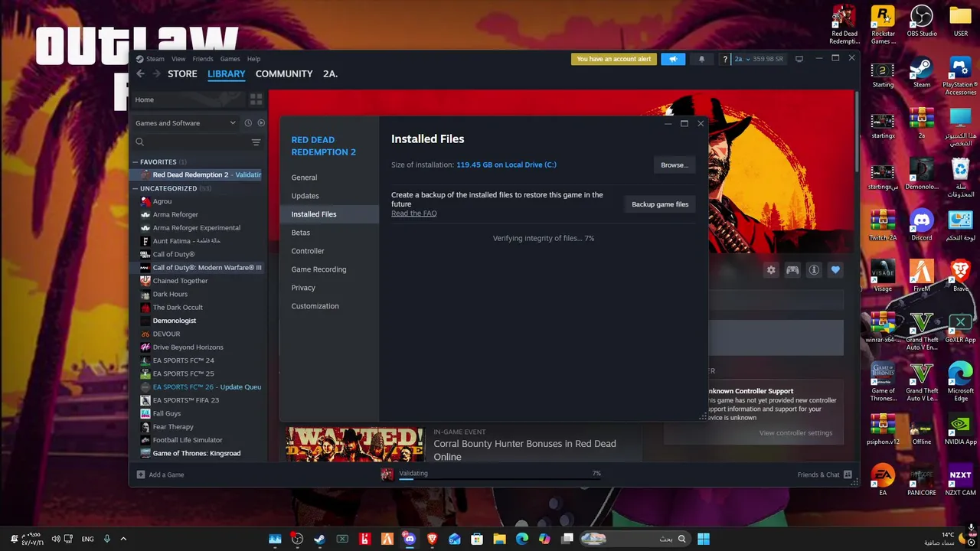Click the Home button in library
The width and height of the screenshot is (980, 551).
coord(188,99)
